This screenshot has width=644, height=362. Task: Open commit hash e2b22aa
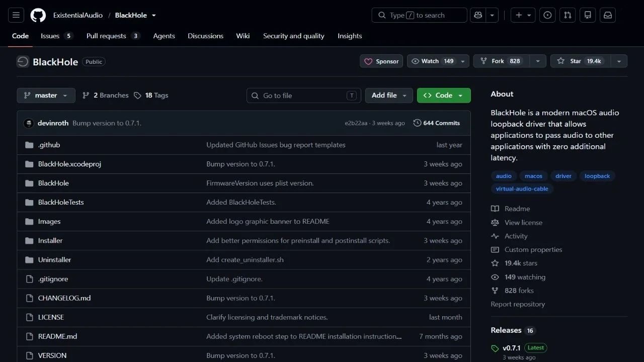pyautogui.click(x=356, y=123)
